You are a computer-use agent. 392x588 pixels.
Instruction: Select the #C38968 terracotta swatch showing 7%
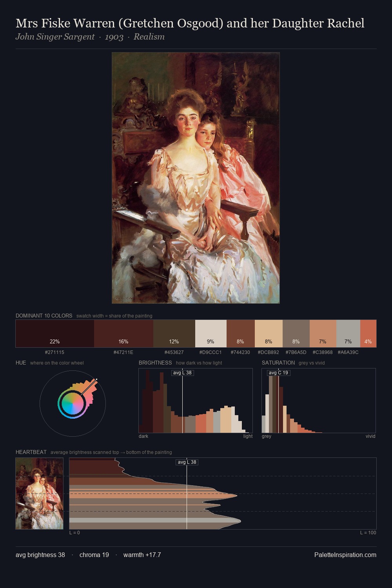pos(323,334)
